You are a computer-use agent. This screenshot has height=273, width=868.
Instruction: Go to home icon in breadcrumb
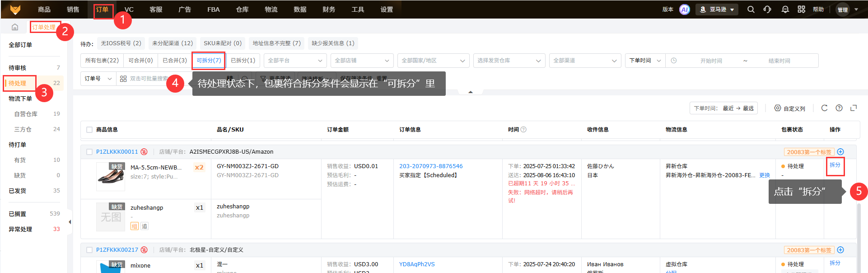pyautogui.click(x=15, y=27)
